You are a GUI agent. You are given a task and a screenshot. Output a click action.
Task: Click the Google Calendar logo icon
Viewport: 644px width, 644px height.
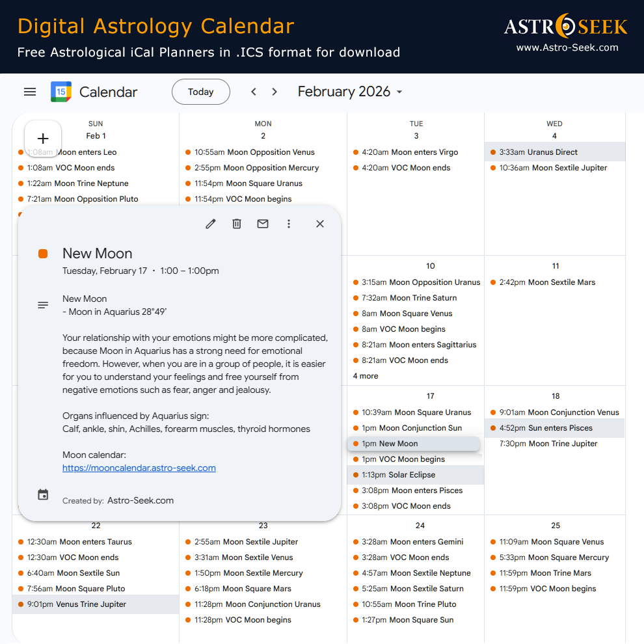coord(61,92)
